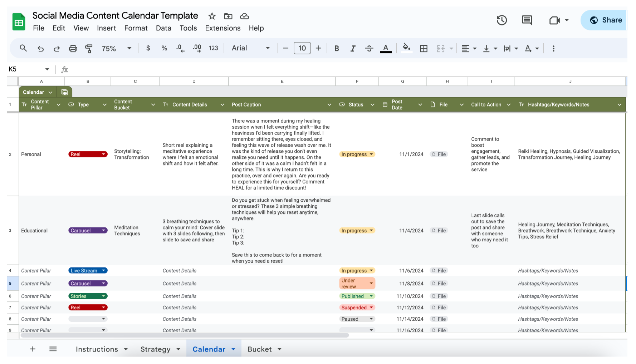
Task: Click File chip in 11/1/2024 row
Action: 439,154
